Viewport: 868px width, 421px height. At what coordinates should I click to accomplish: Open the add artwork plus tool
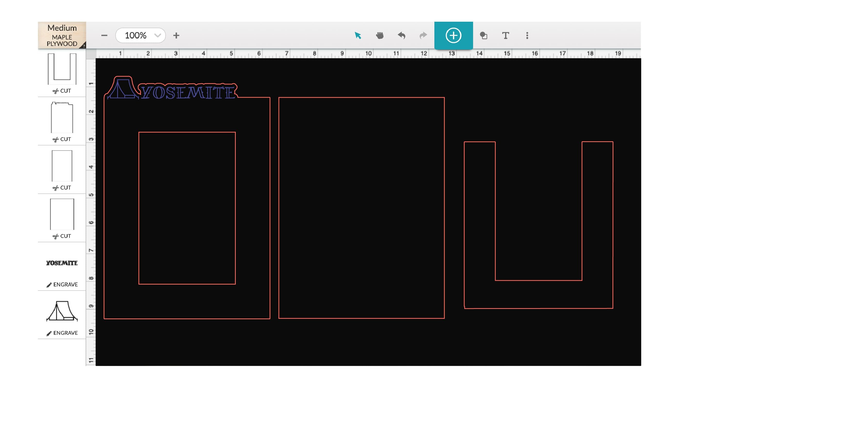453,35
